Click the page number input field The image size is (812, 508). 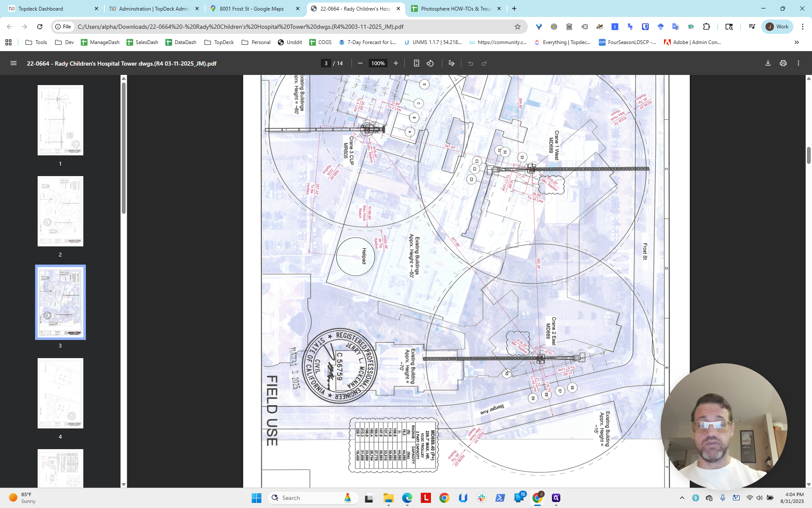tap(326, 63)
